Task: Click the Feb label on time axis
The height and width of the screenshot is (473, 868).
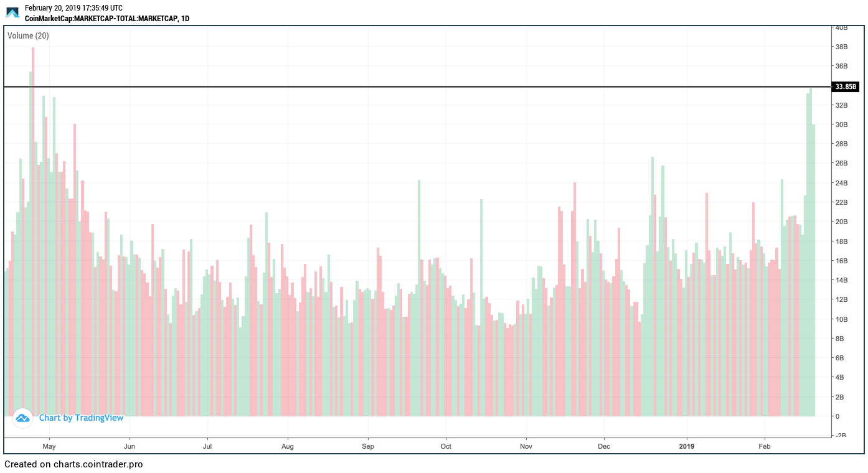Action: [764, 446]
